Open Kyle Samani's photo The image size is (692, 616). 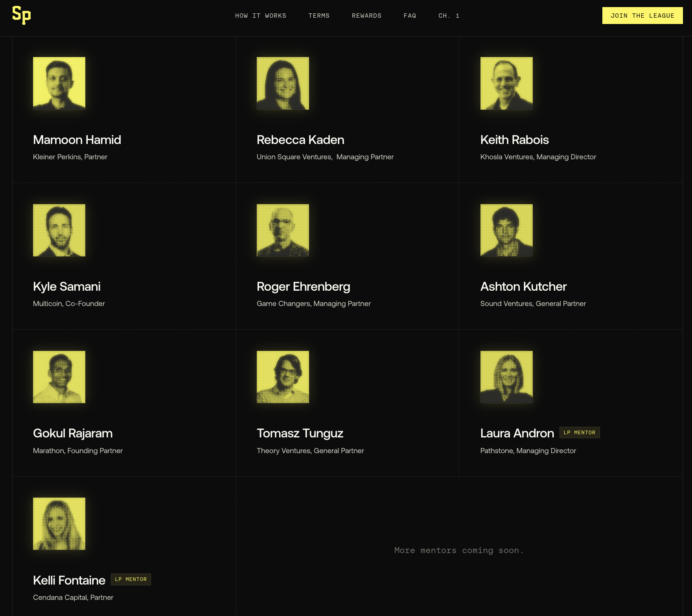tap(59, 230)
